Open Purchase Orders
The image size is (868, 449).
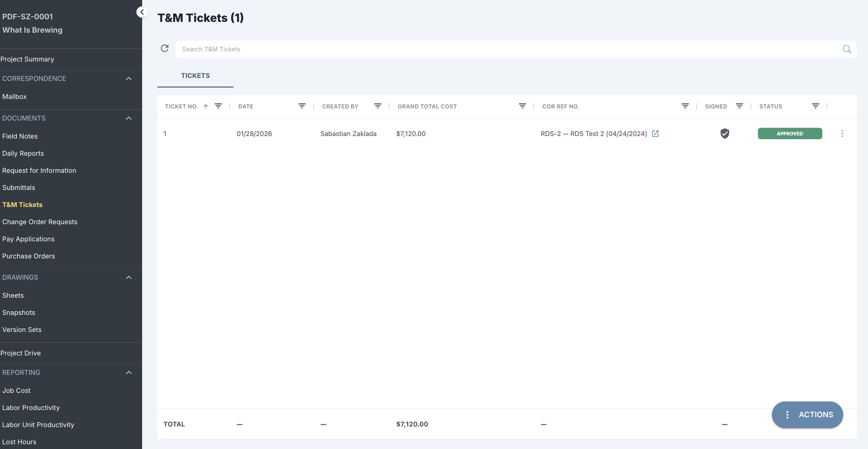29,256
